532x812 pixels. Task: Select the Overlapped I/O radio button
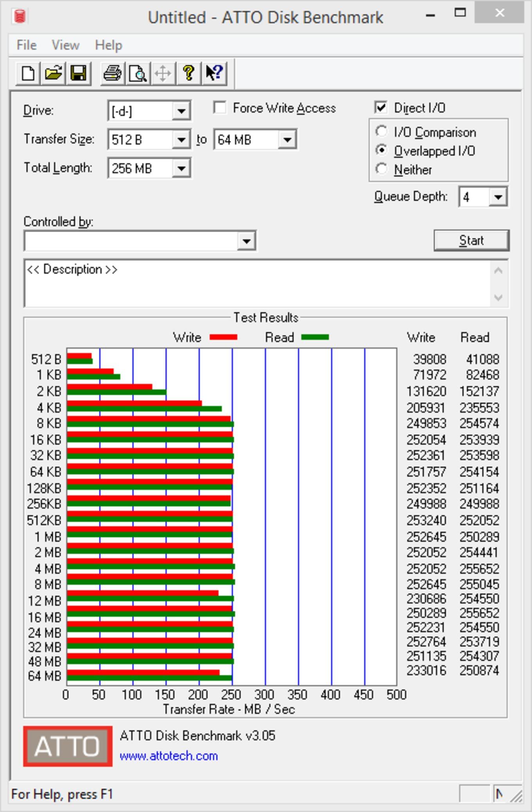pos(381,151)
